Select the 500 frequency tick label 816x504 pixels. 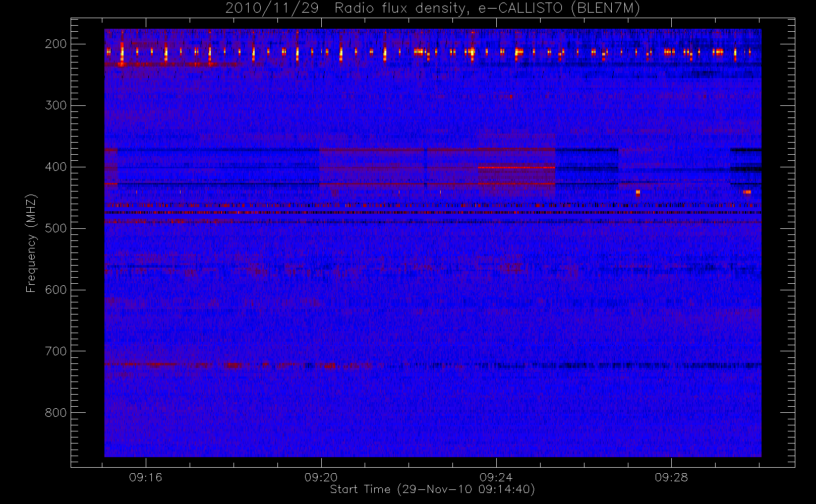point(55,228)
